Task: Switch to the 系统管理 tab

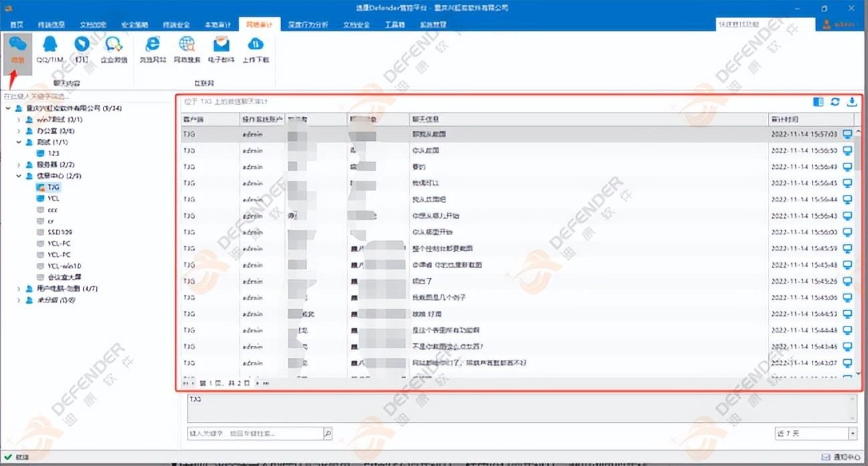Action: click(x=433, y=25)
